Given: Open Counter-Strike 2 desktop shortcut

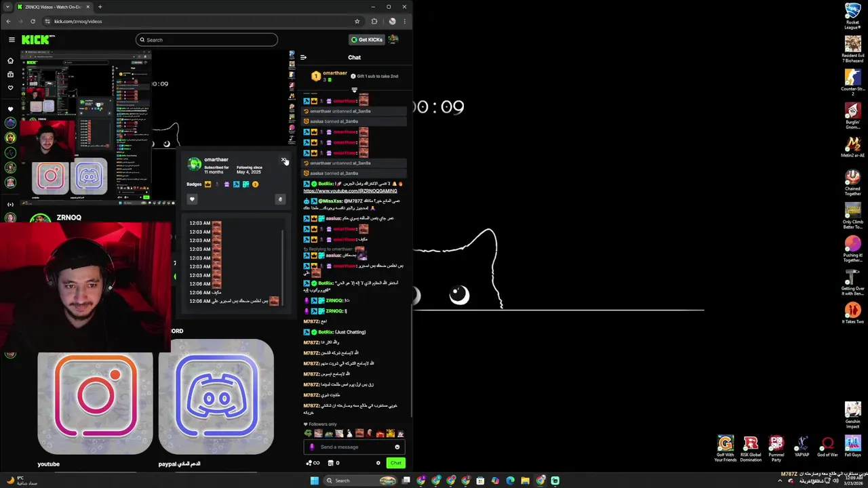Looking at the screenshot, I should pos(852,82).
